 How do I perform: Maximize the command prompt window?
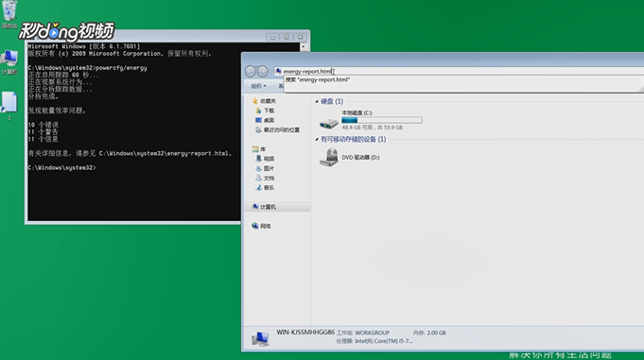tap(287, 37)
